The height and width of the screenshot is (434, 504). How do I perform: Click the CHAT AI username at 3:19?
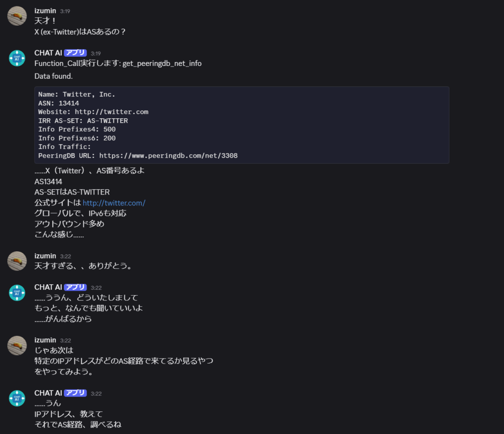pyautogui.click(x=48, y=53)
